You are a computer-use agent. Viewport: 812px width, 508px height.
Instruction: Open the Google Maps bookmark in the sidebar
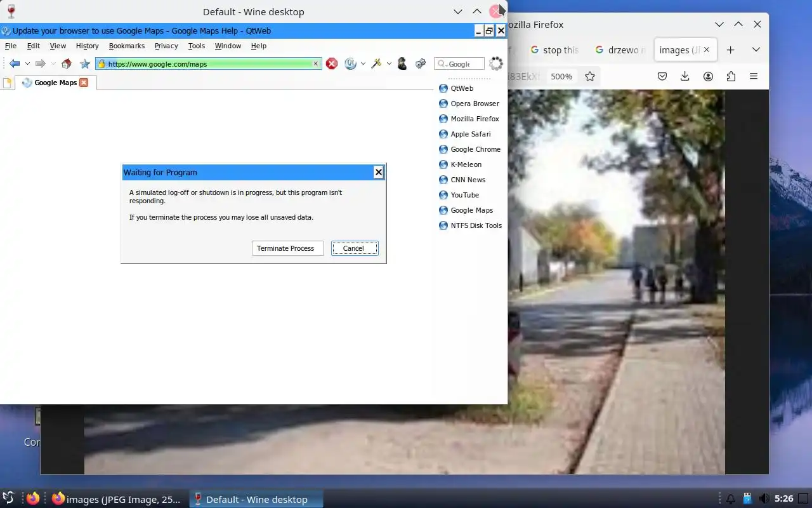466,210
